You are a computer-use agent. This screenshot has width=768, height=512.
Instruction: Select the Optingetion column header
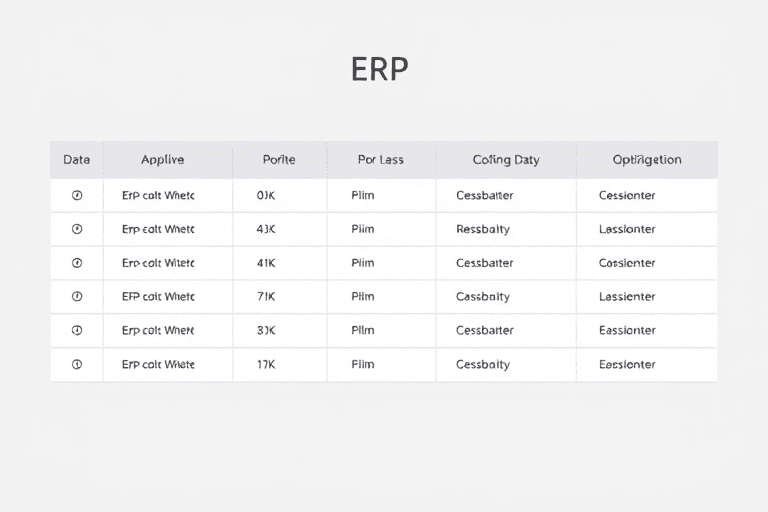[646, 159]
